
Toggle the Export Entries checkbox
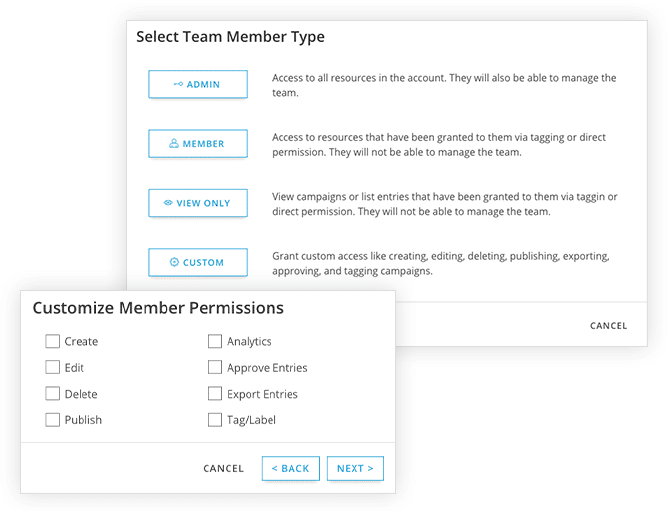click(215, 394)
